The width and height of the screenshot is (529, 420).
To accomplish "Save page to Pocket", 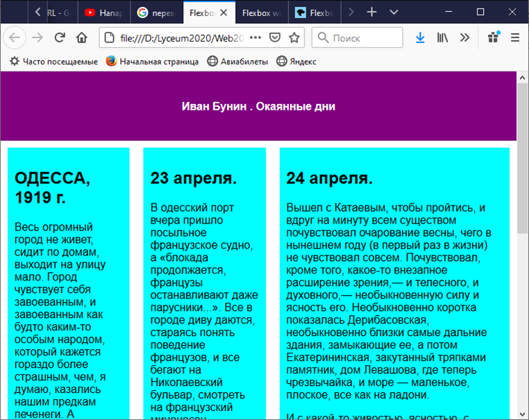I will pos(275,37).
